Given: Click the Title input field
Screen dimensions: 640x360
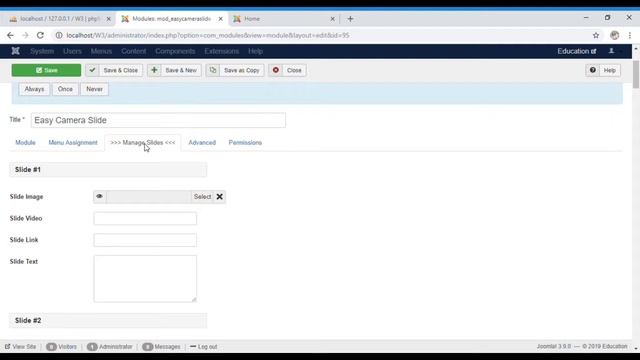Looking at the screenshot, I should (x=158, y=120).
